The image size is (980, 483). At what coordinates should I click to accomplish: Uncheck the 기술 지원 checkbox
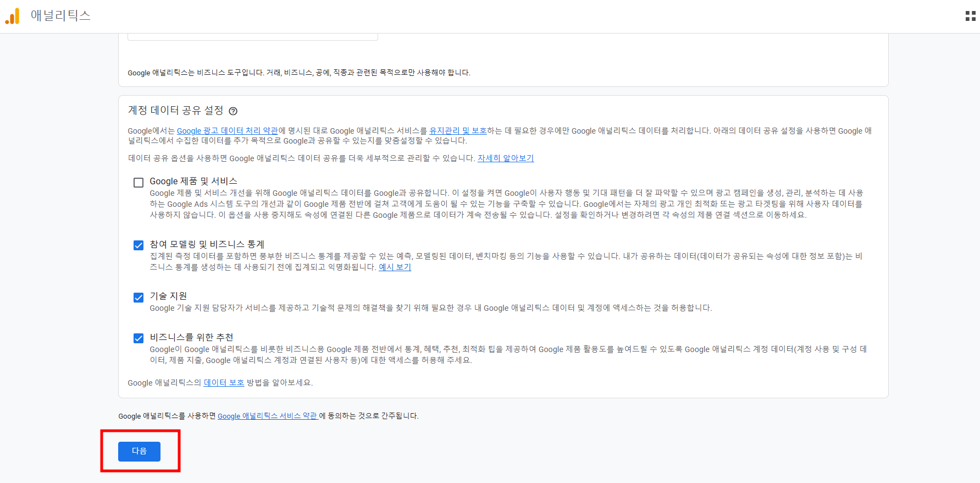[x=139, y=298]
